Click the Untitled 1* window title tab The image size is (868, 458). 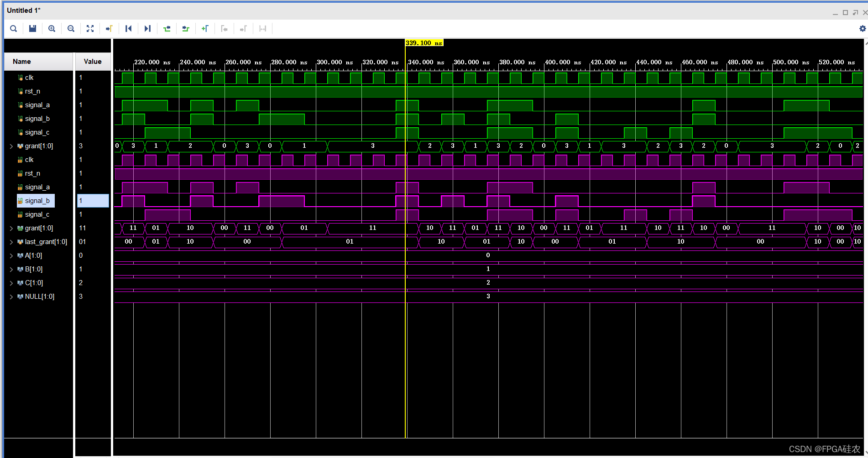[x=24, y=10]
